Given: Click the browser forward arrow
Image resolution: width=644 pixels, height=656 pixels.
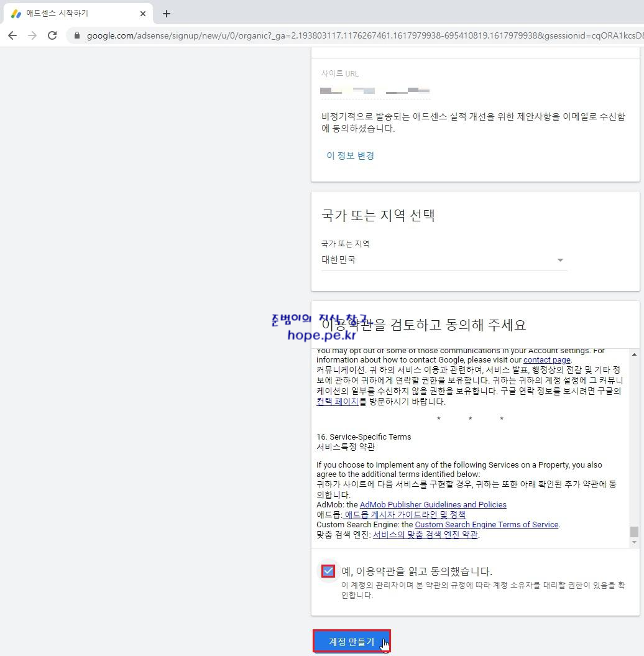Looking at the screenshot, I should tap(32, 35).
